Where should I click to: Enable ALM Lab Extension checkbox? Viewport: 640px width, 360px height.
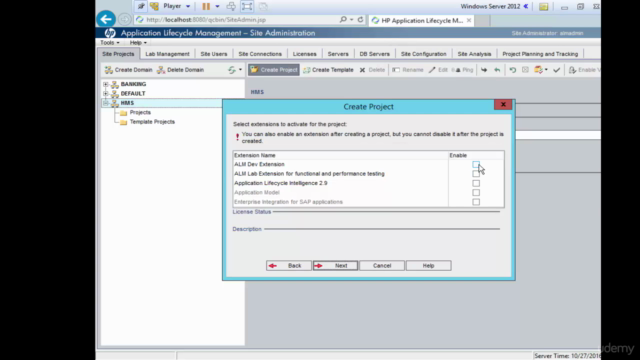(x=476, y=174)
